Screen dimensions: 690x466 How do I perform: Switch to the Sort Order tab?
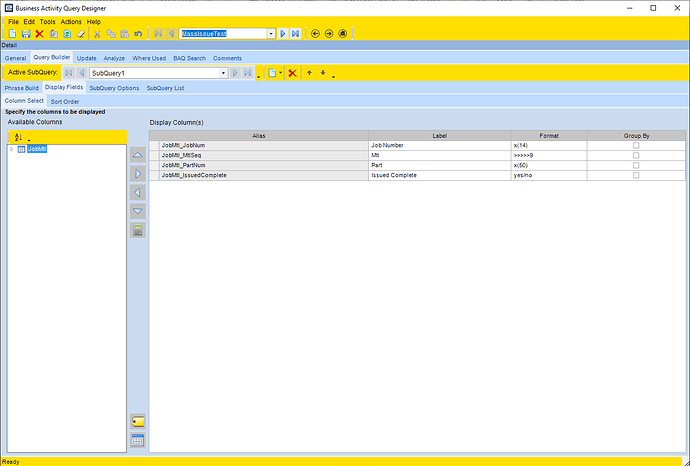click(x=64, y=101)
